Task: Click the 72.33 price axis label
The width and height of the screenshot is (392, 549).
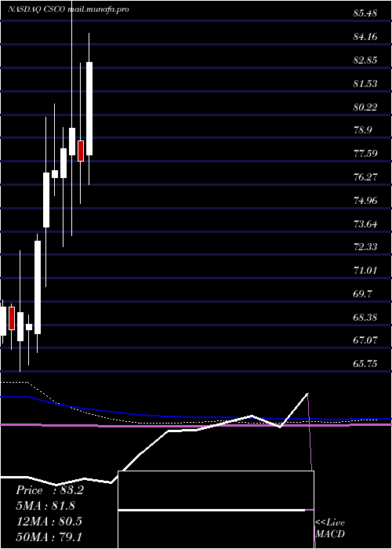Action: [365, 247]
